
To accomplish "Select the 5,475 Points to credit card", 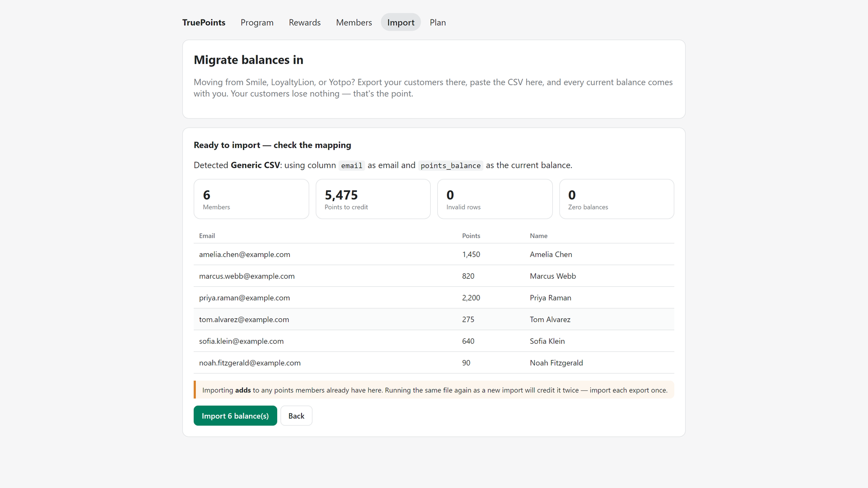I will point(373,199).
